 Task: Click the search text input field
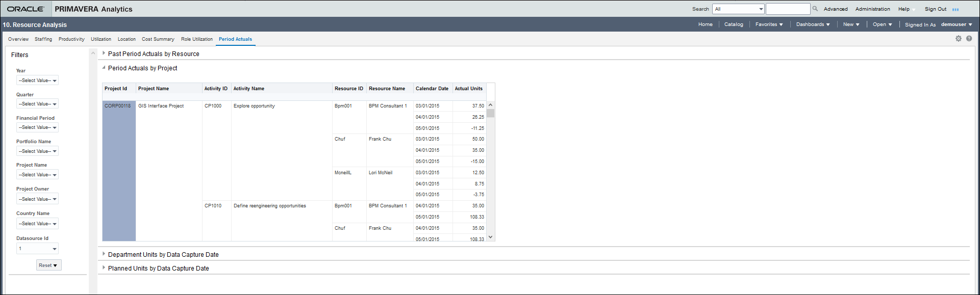click(788, 9)
